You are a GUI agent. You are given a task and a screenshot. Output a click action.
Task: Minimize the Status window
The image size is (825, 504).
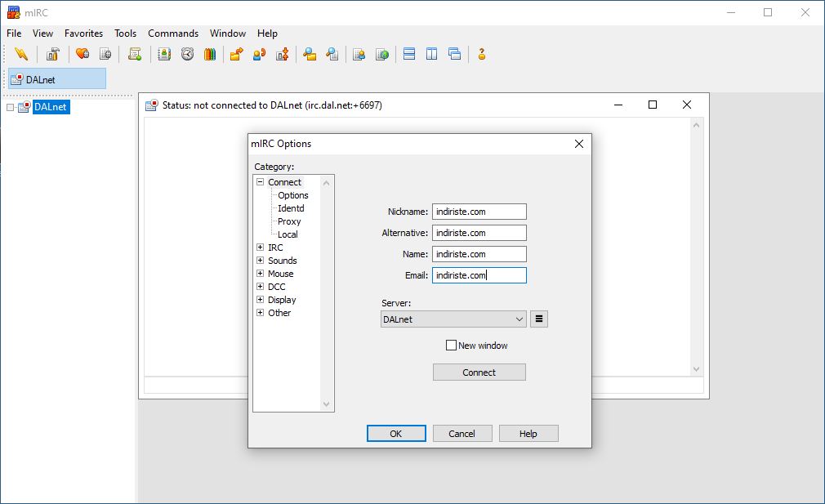(618, 105)
